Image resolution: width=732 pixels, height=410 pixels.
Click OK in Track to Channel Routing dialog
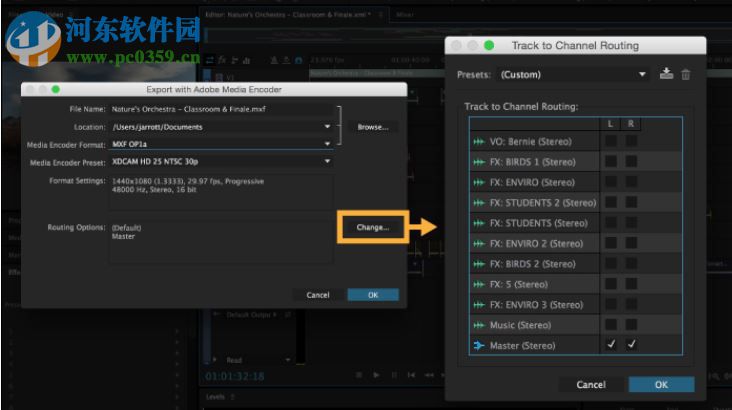[x=662, y=385]
